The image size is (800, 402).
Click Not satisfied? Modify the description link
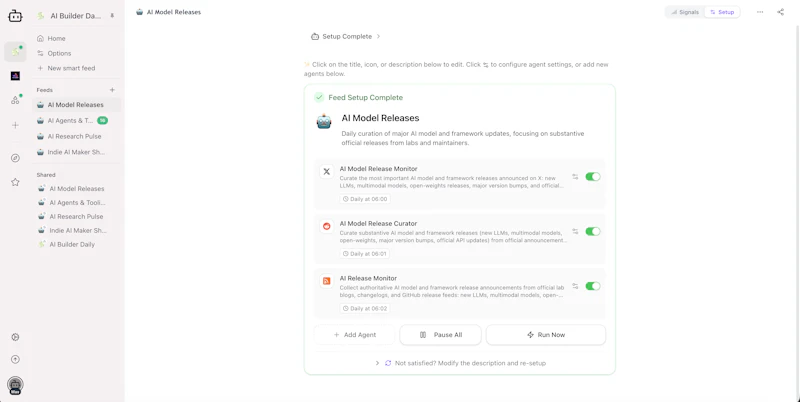(x=470, y=363)
